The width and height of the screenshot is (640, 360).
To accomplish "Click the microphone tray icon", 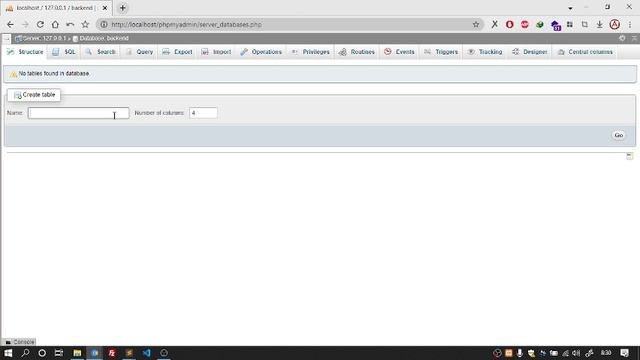I will [x=520, y=353].
